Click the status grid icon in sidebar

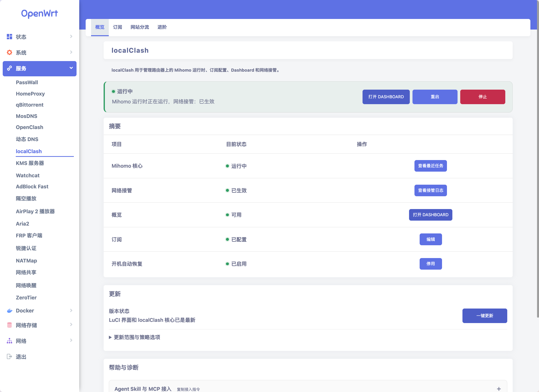point(9,37)
